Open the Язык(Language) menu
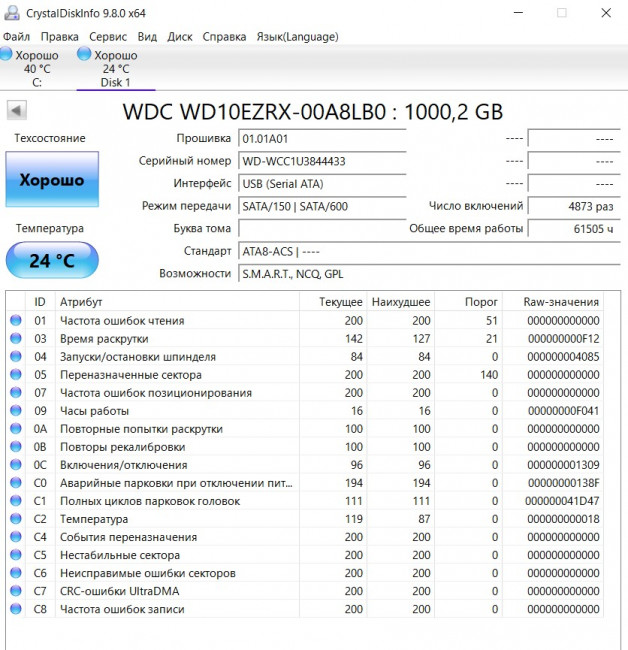 [297, 37]
